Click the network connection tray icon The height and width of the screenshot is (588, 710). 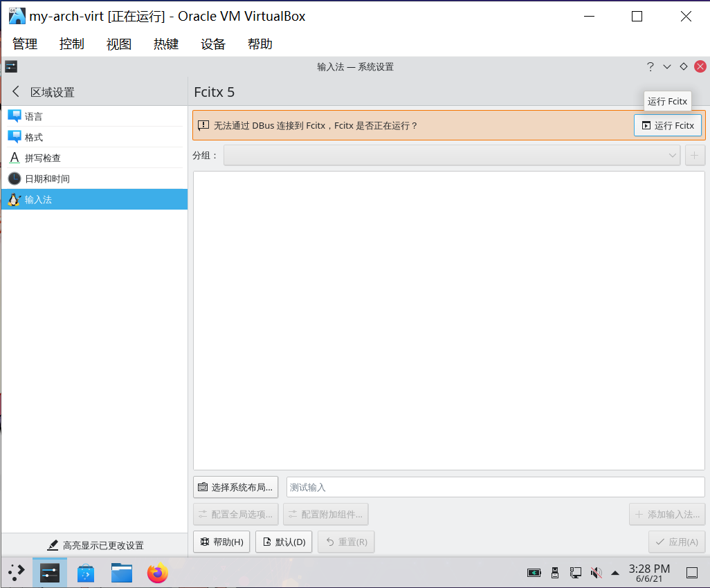pyautogui.click(x=575, y=573)
